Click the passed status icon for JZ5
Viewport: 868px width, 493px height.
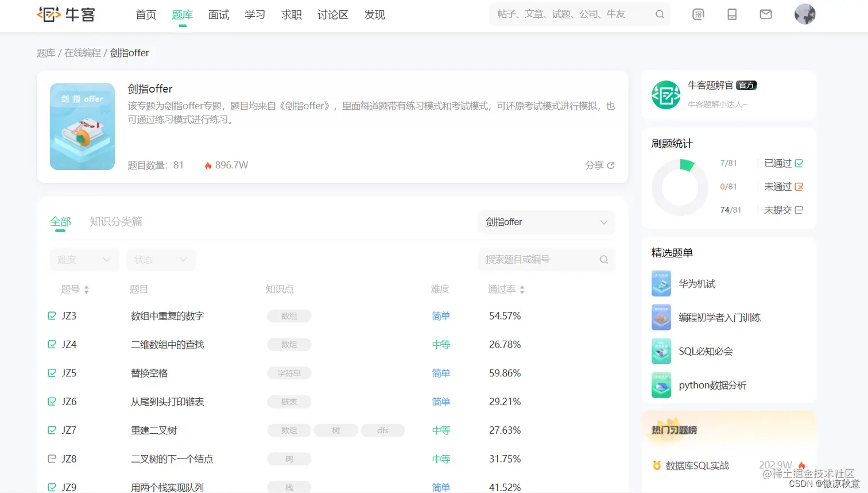[x=52, y=373]
